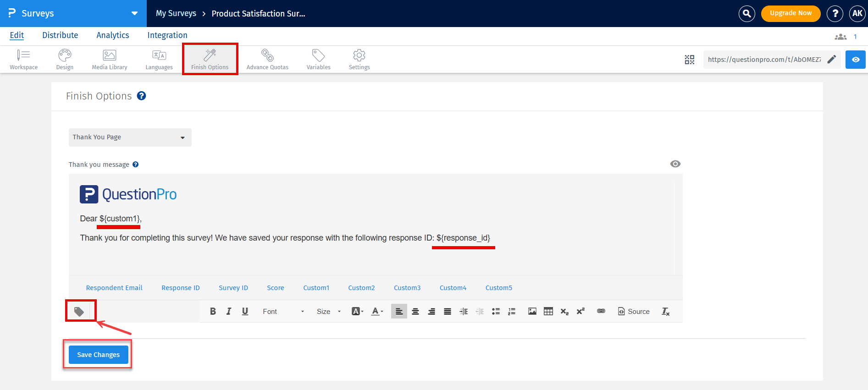The width and height of the screenshot is (868, 390).
Task: Expand the Thank You Page dropdown
Action: click(x=130, y=137)
